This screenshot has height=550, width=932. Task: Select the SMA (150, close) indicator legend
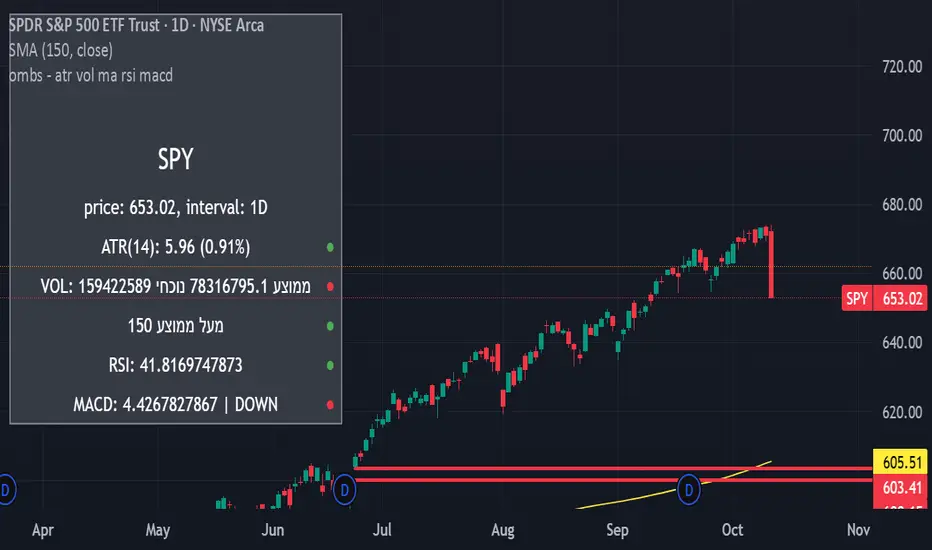60,49
